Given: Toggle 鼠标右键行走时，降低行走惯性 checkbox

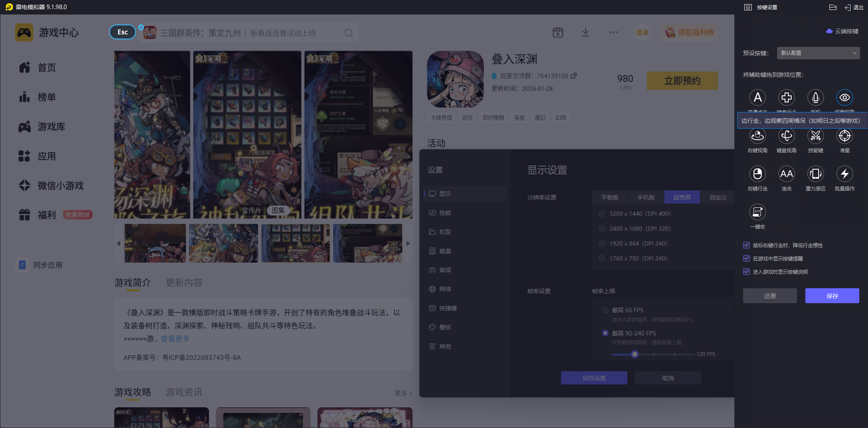Looking at the screenshot, I should tap(746, 245).
